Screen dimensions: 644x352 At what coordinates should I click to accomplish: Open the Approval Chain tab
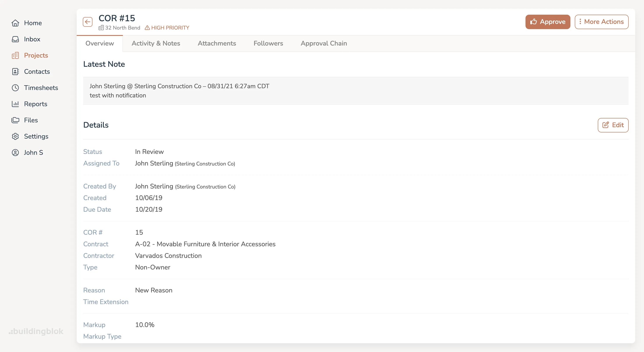324,43
